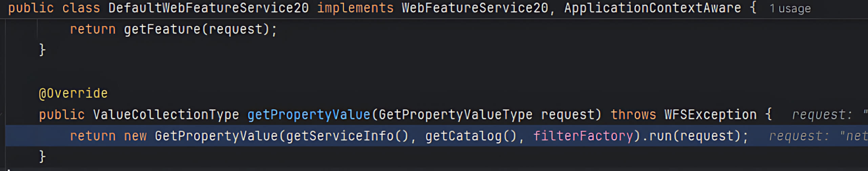Image resolution: width=868 pixels, height=171 pixels.
Task: Click the ValueCollectionType return type
Action: coord(166,115)
